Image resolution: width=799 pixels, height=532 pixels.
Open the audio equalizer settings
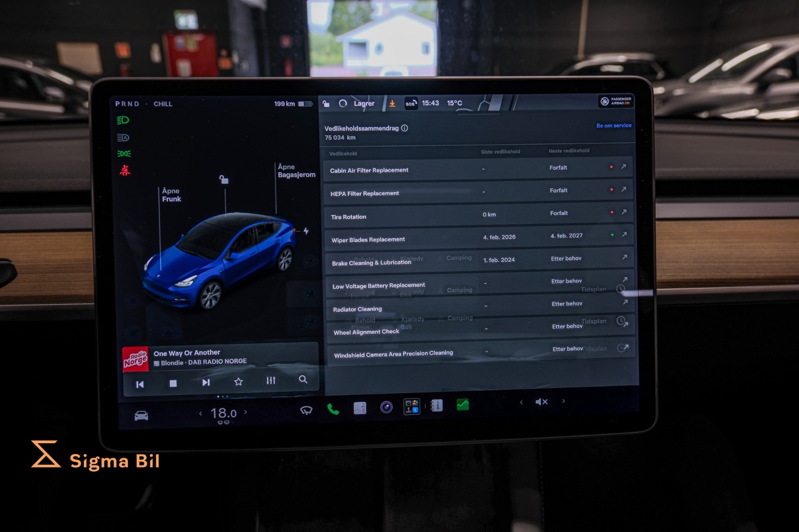pos(271,380)
